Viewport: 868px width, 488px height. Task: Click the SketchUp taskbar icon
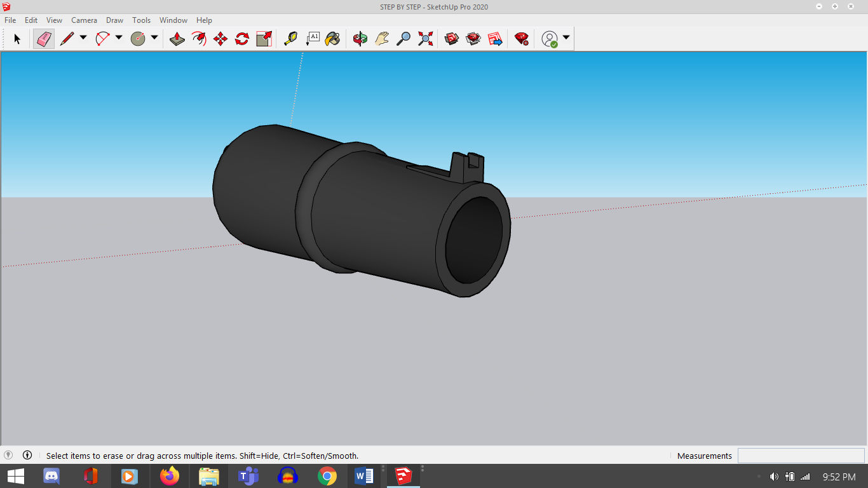tap(403, 476)
